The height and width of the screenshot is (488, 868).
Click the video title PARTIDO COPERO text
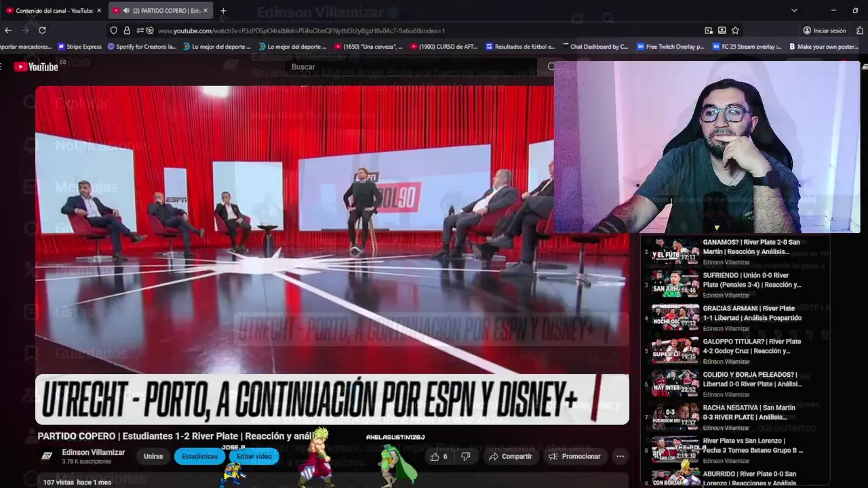(176, 436)
